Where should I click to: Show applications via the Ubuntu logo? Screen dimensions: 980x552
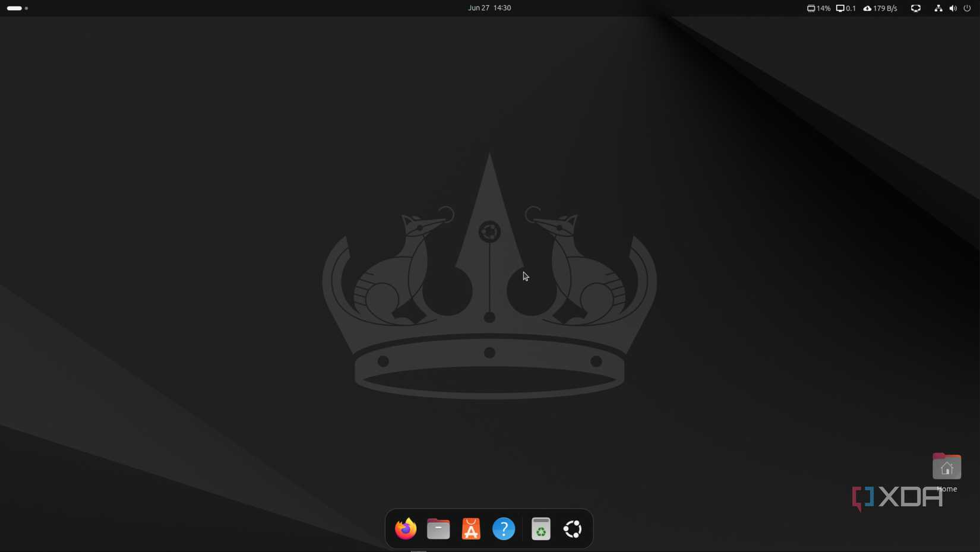click(573, 529)
